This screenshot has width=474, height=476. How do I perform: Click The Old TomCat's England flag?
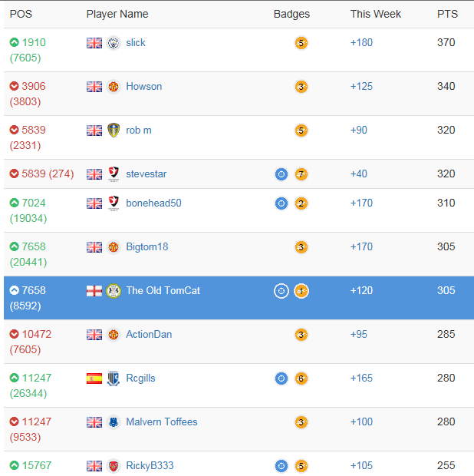[94, 291]
